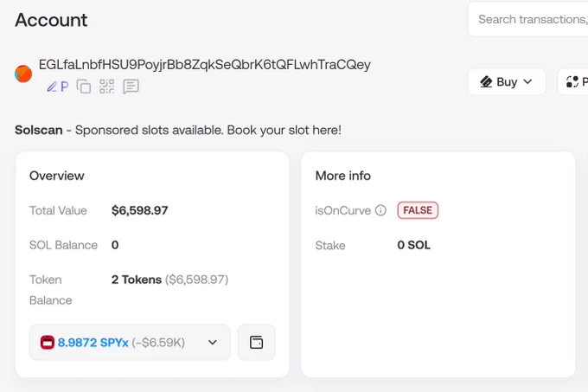Open the comment note icon below the address
Image resolution: width=588 pixels, height=392 pixels.
click(131, 87)
